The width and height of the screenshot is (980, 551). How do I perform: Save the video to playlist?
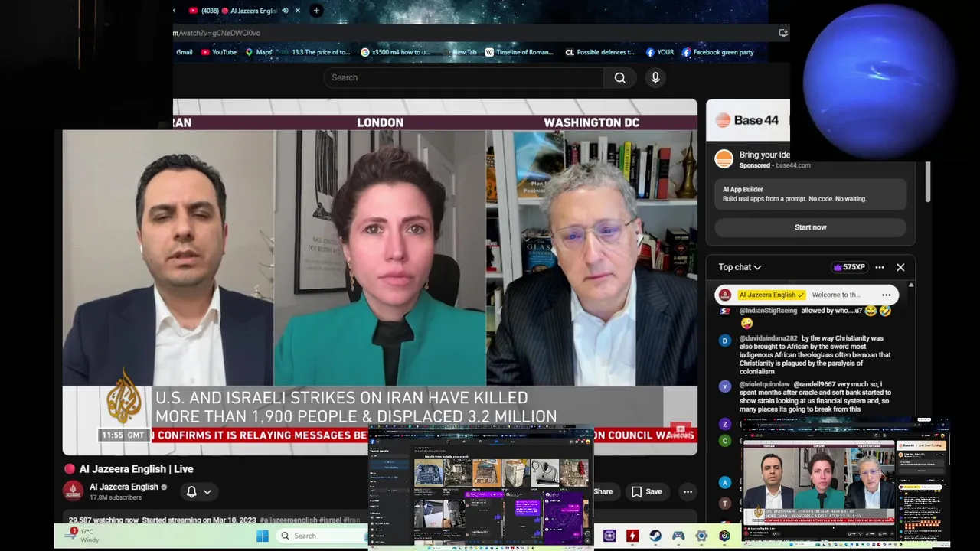pyautogui.click(x=646, y=492)
